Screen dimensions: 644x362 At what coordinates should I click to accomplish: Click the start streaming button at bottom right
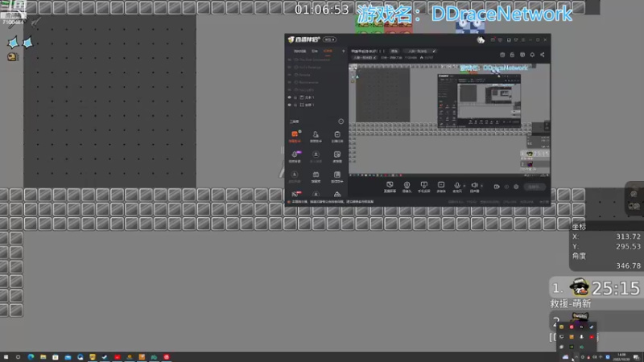(x=534, y=187)
